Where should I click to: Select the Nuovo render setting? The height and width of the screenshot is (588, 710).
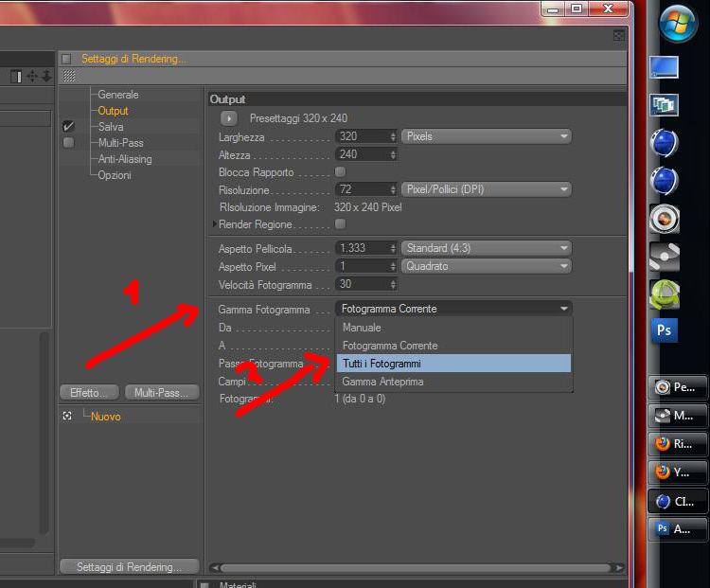[105, 417]
